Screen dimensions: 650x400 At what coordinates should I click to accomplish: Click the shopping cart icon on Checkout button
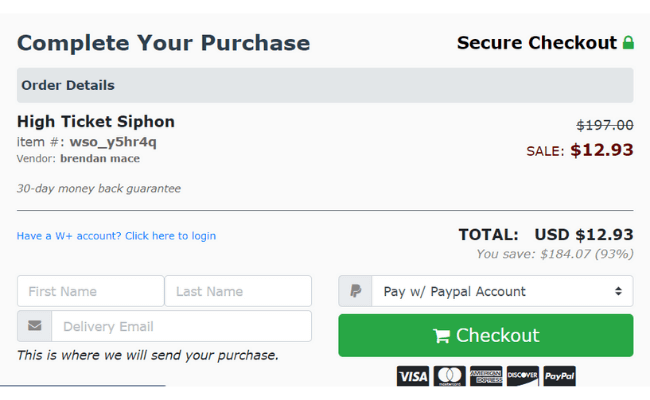tap(441, 336)
